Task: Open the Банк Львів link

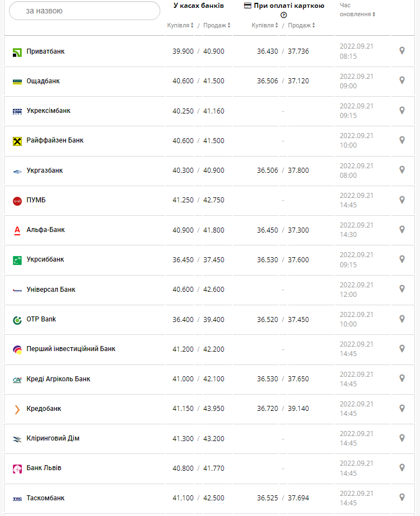Action: pos(44,468)
